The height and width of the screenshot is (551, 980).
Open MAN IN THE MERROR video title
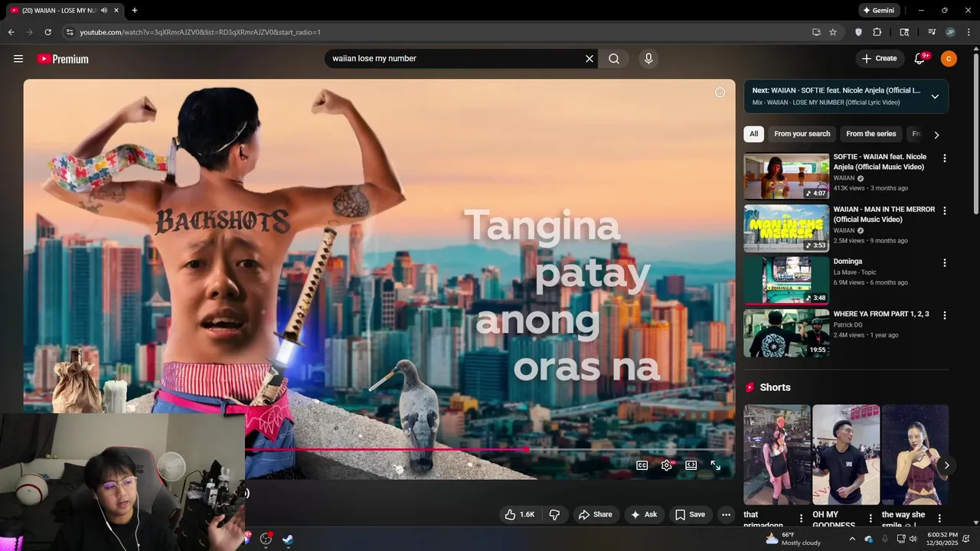pyautogui.click(x=884, y=214)
